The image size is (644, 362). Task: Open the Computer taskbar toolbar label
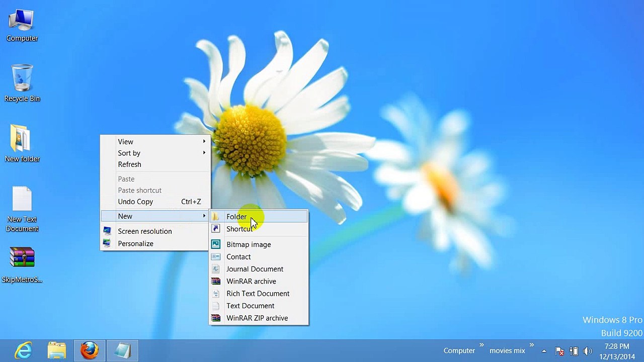(x=459, y=351)
